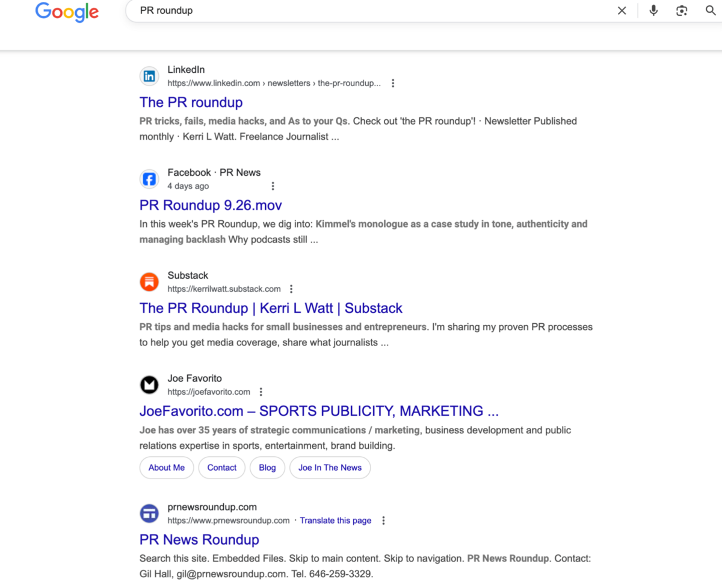Open the PR News Roundup result link
This screenshot has width=722, height=588.
199,539
